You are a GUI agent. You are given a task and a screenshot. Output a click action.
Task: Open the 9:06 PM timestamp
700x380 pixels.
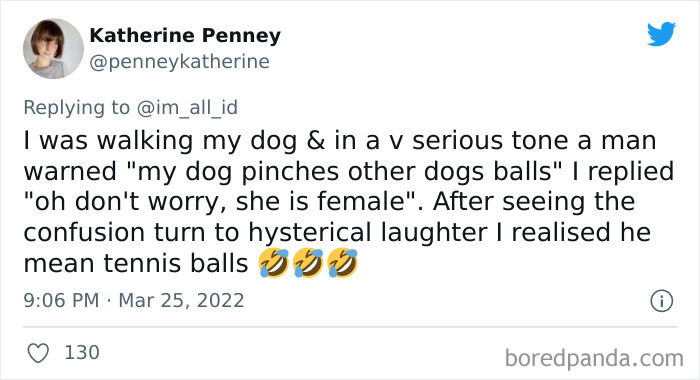click(x=61, y=300)
